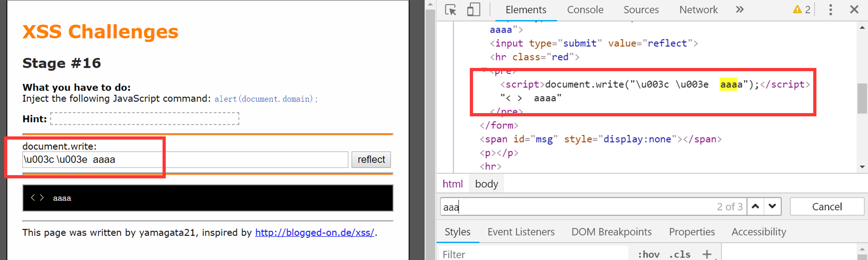Viewport: 868px width, 260px height.
Task: Click the alert(document.domain); code text
Action: [x=266, y=99]
